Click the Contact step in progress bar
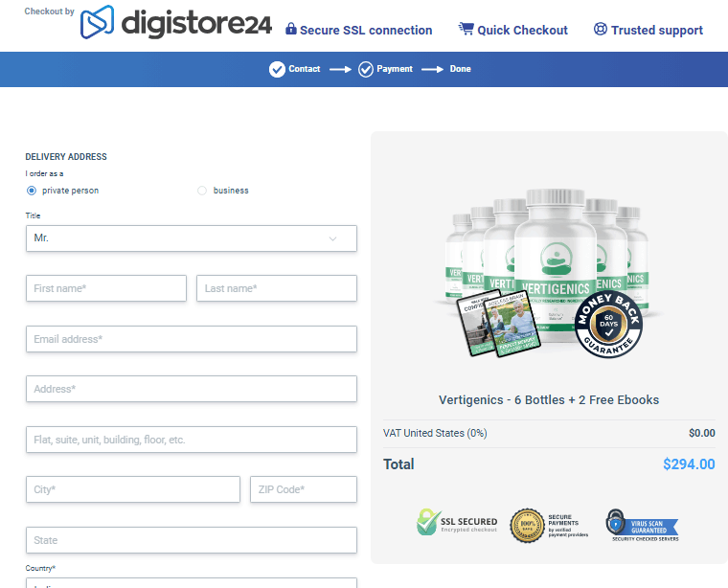This screenshot has height=588, width=728. [x=295, y=69]
